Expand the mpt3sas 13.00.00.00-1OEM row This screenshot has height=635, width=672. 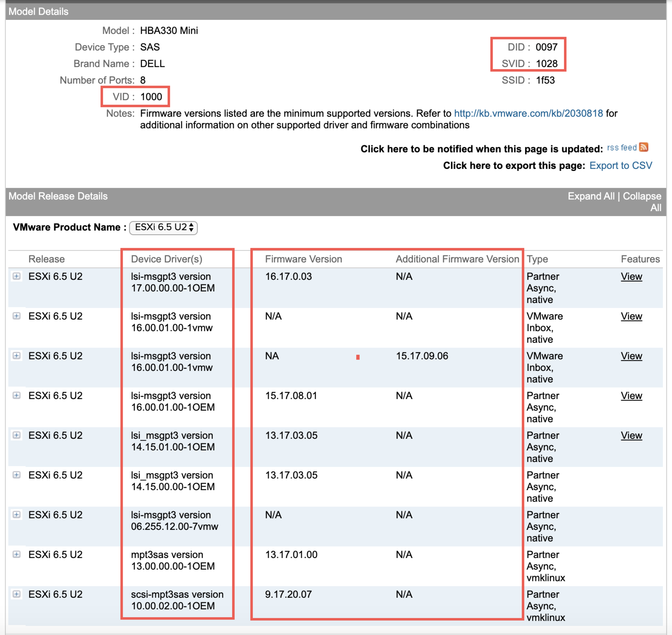pos(16,554)
